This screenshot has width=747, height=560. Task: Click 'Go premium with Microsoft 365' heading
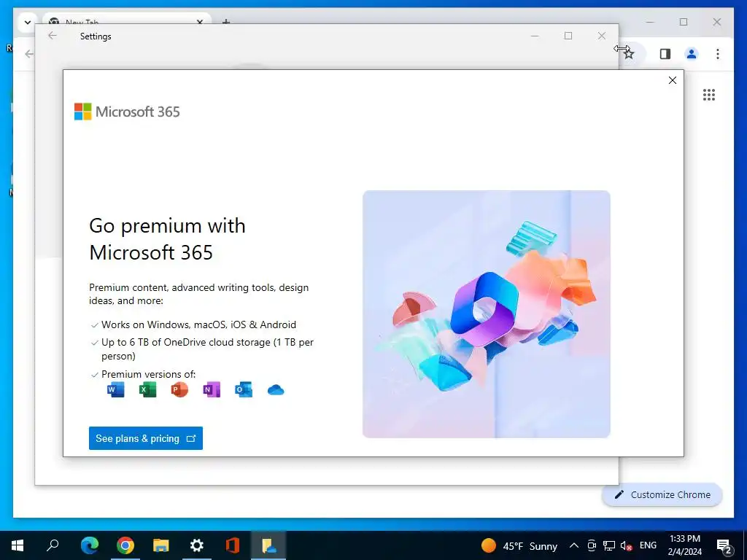pyautogui.click(x=167, y=239)
